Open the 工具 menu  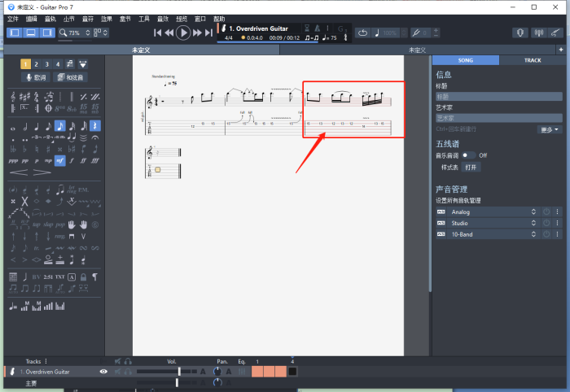click(144, 18)
